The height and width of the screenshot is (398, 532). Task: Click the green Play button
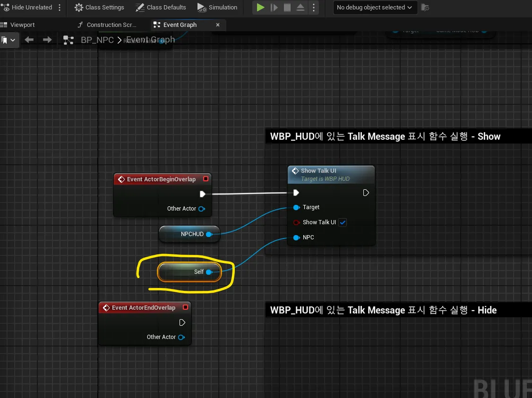click(x=260, y=8)
